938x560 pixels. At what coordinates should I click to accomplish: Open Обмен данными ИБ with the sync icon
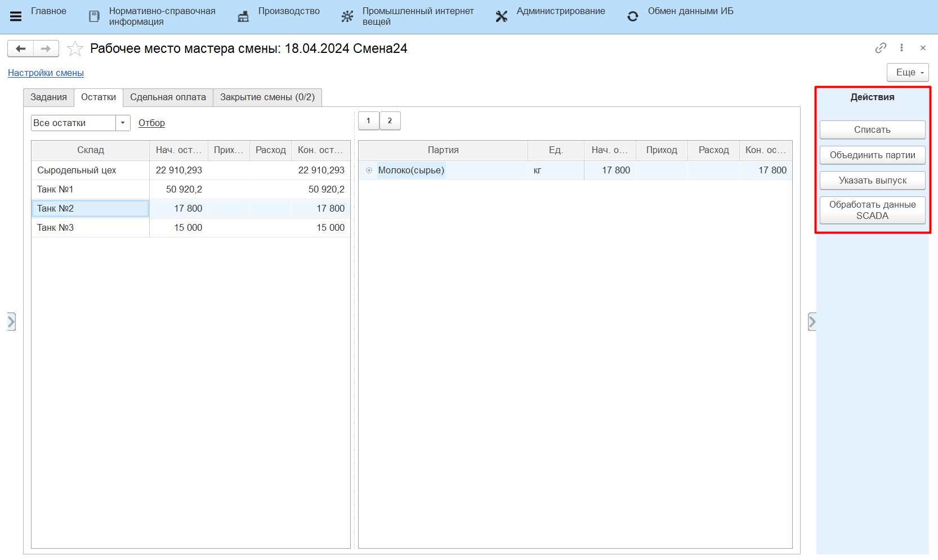pyautogui.click(x=633, y=16)
